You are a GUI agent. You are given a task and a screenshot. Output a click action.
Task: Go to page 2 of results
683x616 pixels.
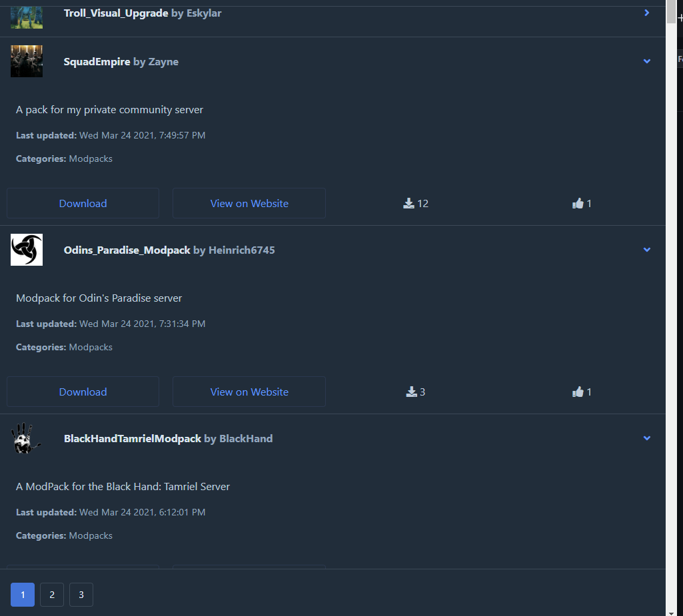click(x=52, y=595)
